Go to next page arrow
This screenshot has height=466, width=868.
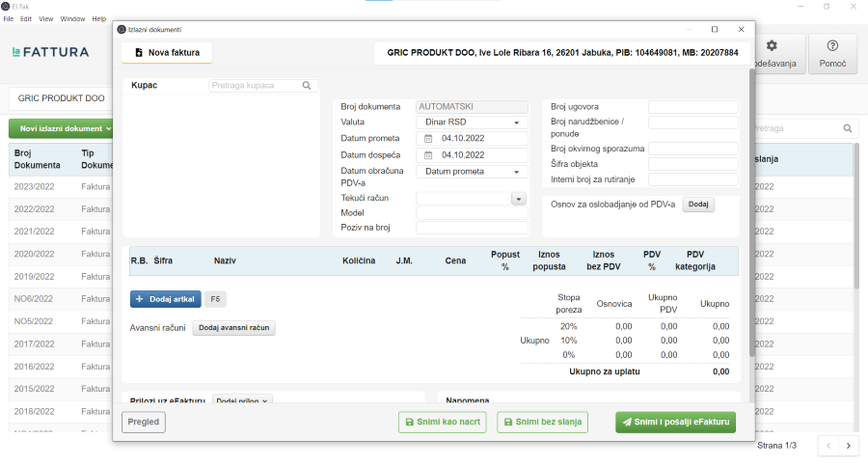(x=849, y=446)
